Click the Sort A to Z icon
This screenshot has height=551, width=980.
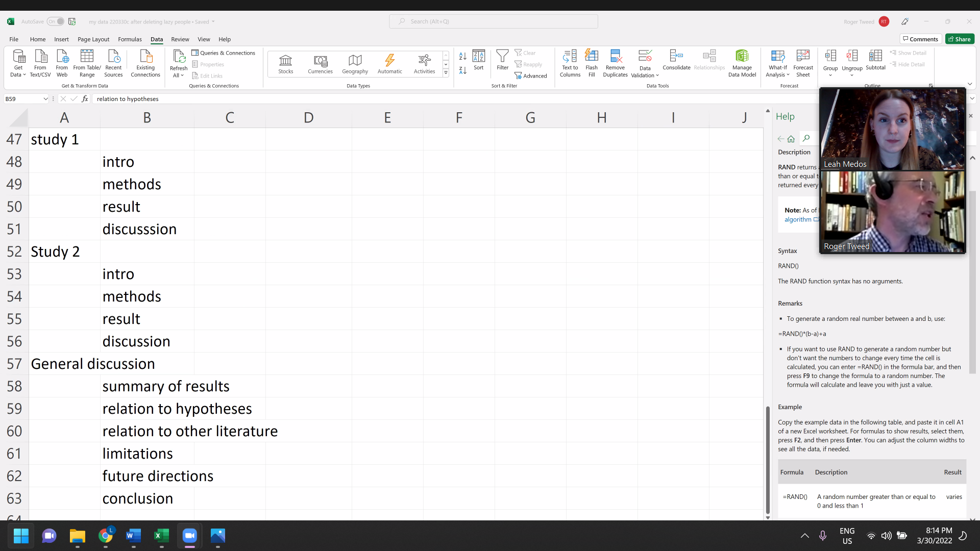pyautogui.click(x=462, y=56)
